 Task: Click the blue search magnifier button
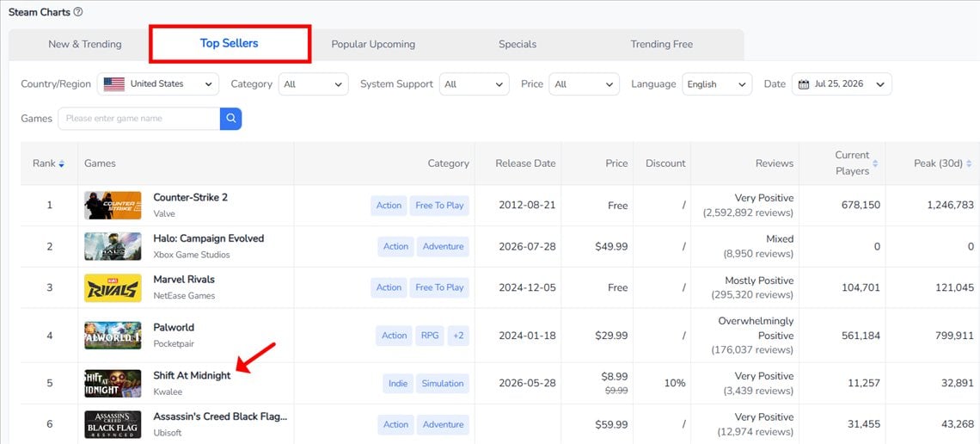(230, 118)
